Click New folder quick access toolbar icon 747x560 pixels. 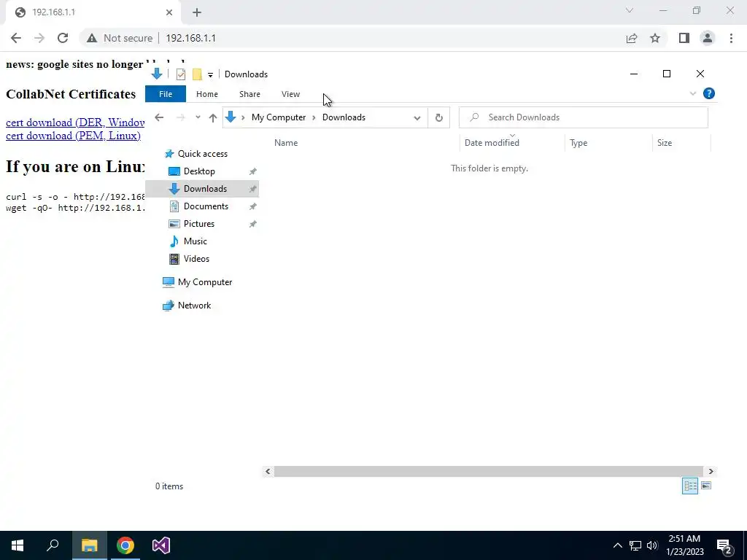[197, 74]
